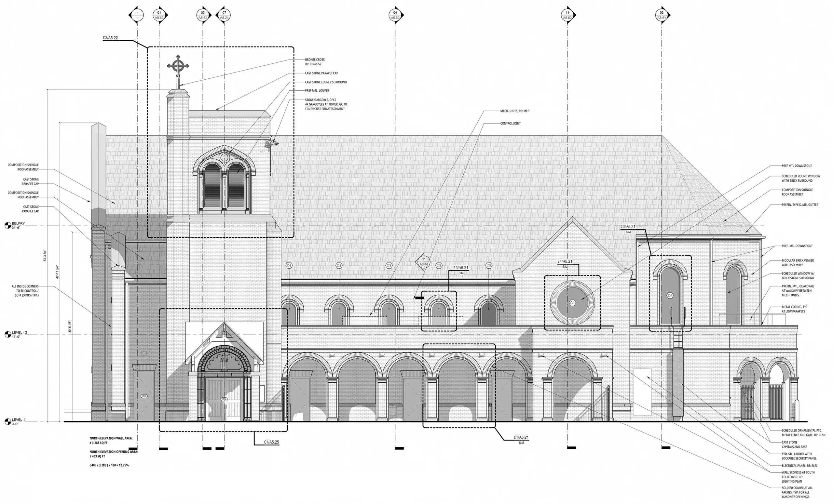This screenshot has width=833, height=504.
Task: Click the ELECTRICAL PANEL, RE: ELEC. note
Action: [800, 466]
